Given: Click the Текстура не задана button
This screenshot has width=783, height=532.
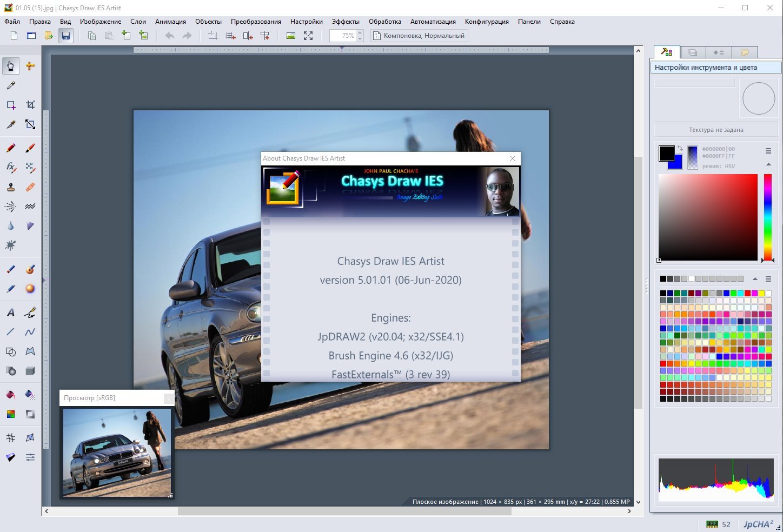Looking at the screenshot, I should pyautogui.click(x=716, y=130).
